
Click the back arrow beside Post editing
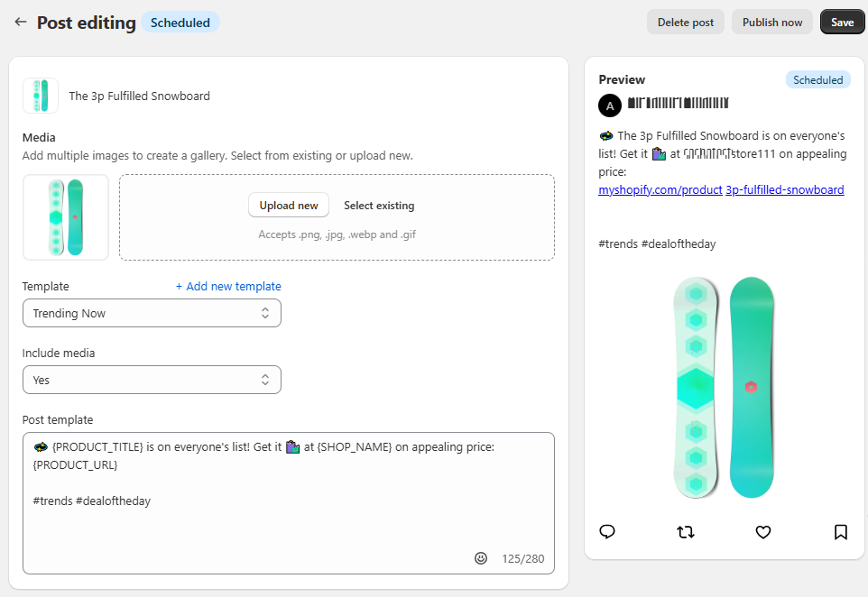click(20, 23)
